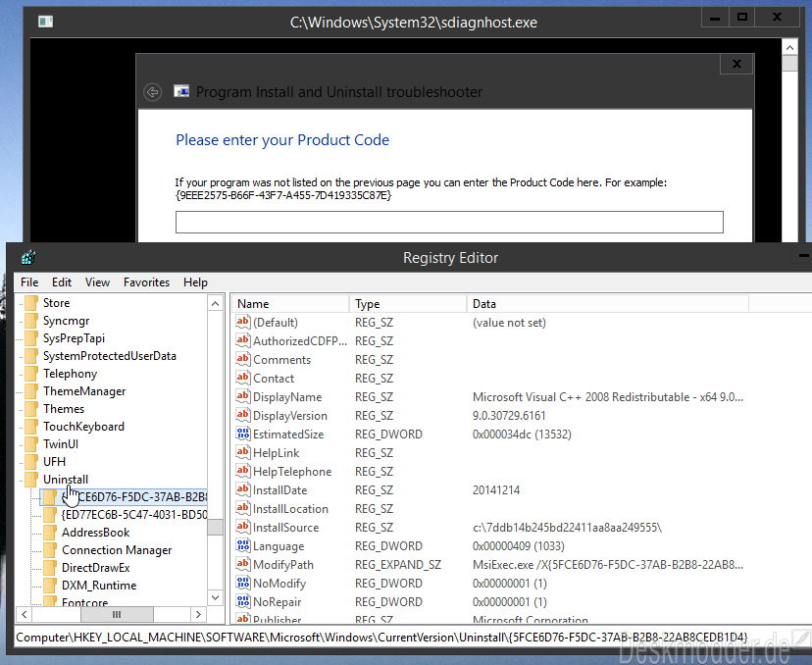
Task: Click the DisplayName string value icon
Action: [x=243, y=396]
